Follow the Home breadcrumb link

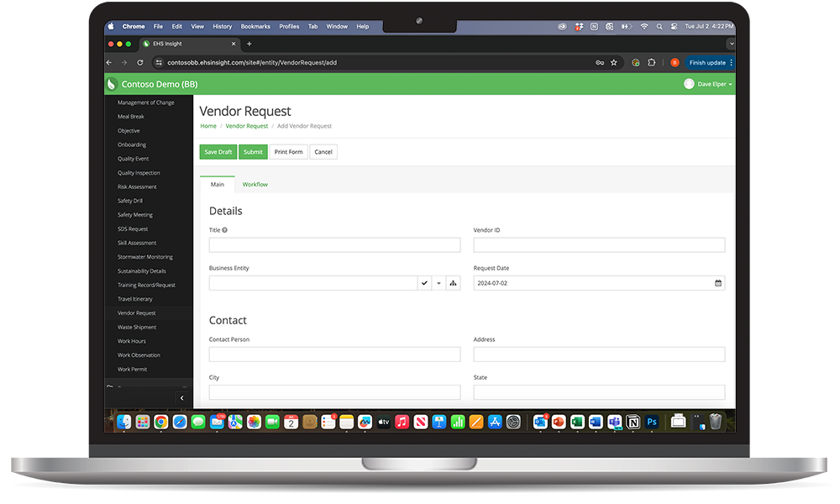tap(207, 125)
